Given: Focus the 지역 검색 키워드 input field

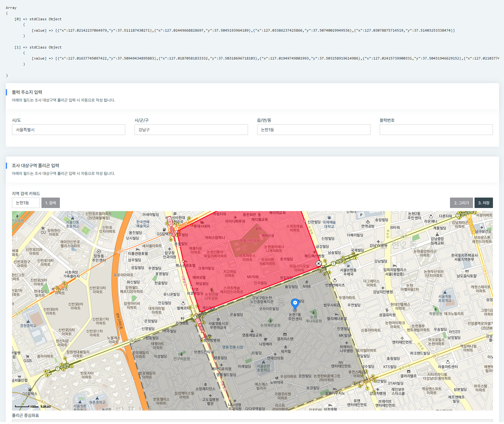Looking at the screenshot, I should pos(26,203).
